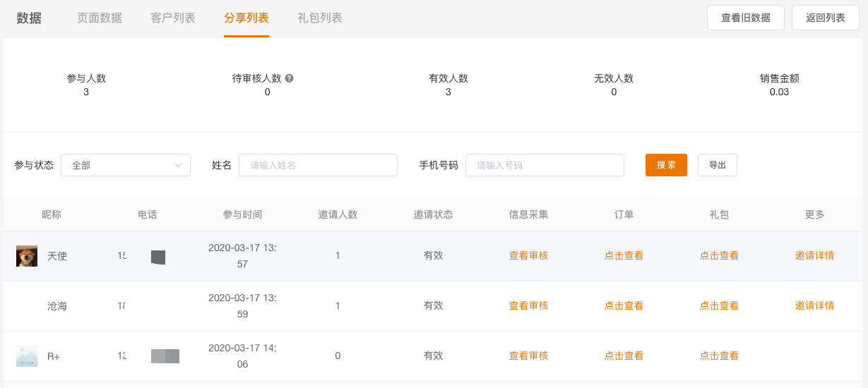Click 天使's dog avatar thumbnail
The height and width of the screenshot is (388, 868).
[x=27, y=256]
